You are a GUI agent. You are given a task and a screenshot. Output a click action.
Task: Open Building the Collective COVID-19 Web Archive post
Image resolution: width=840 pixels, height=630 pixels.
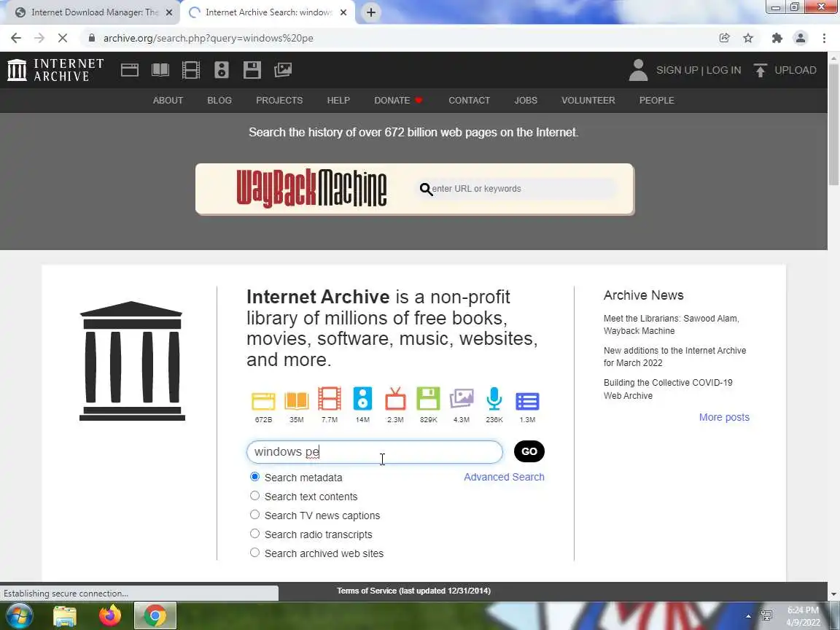[668, 389]
